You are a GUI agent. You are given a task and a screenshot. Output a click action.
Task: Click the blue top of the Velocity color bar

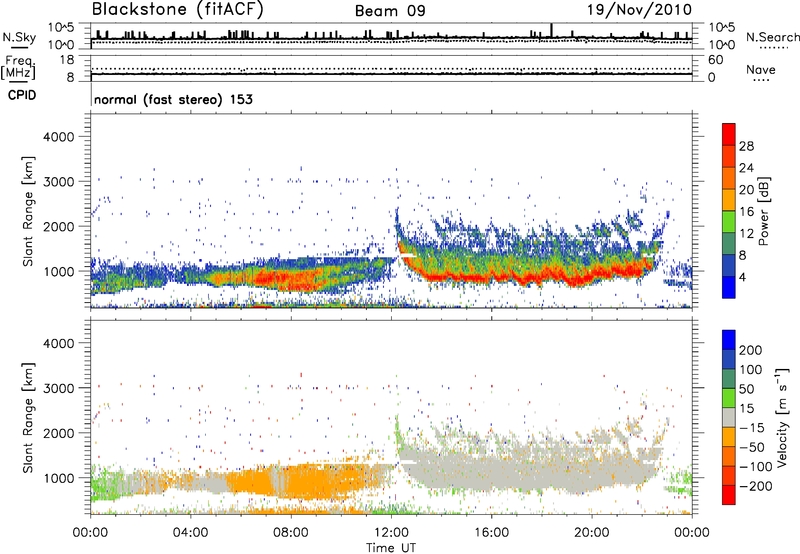point(729,340)
